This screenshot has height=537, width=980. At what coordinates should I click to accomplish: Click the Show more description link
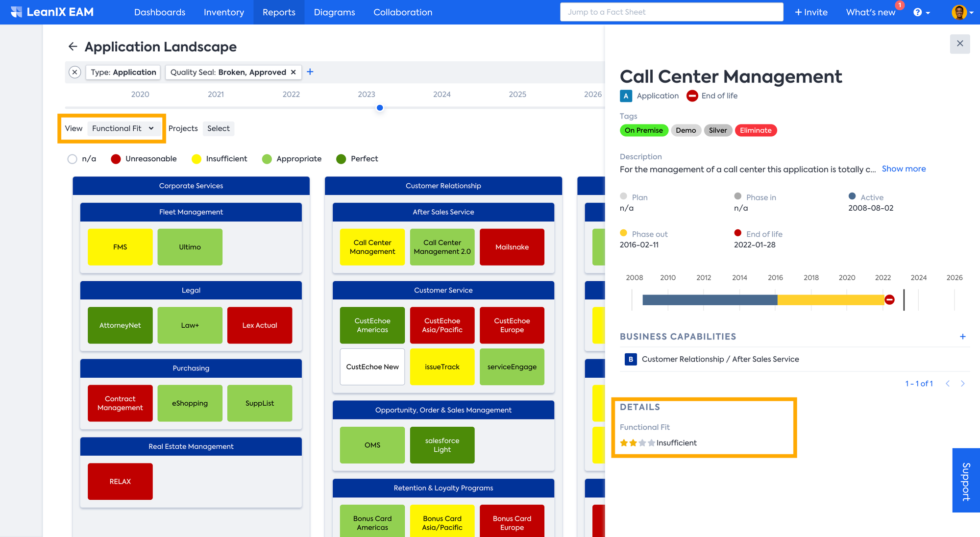pyautogui.click(x=904, y=169)
